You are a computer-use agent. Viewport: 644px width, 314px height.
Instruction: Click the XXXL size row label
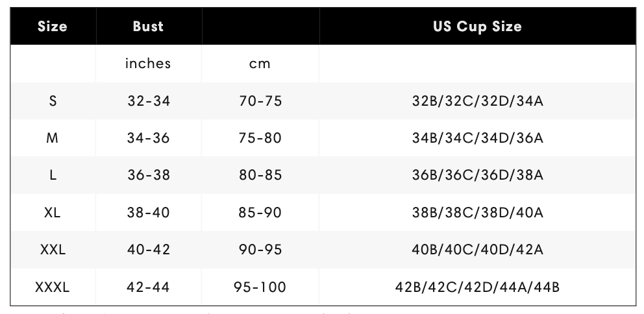point(52,287)
